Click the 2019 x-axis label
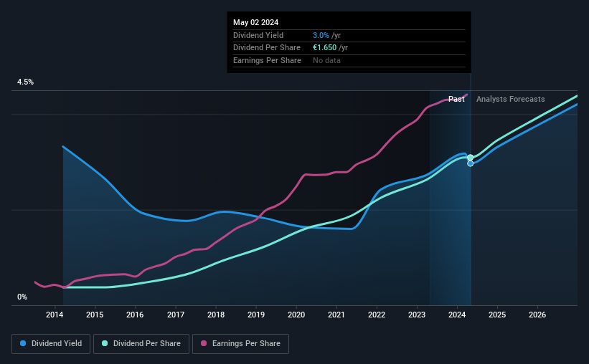The width and height of the screenshot is (589, 364). (x=256, y=315)
